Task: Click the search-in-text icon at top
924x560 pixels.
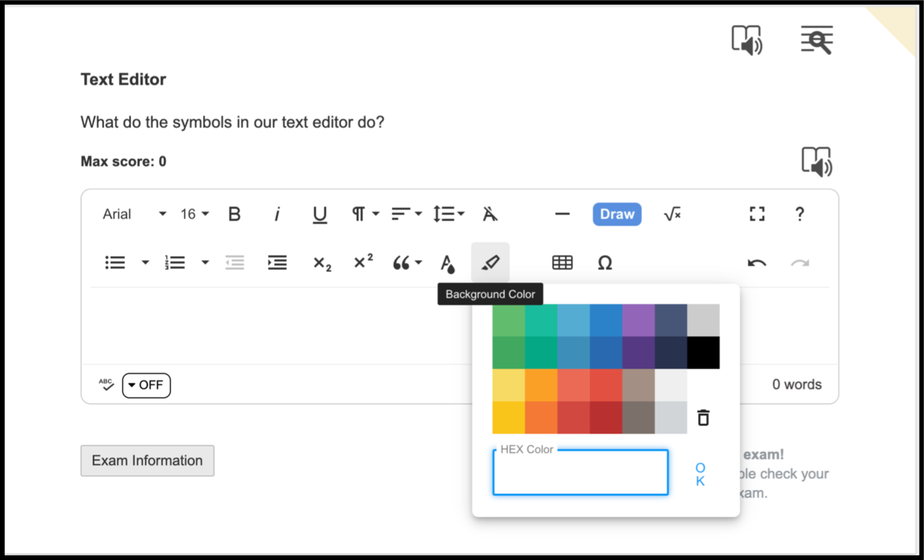Action: [816, 40]
